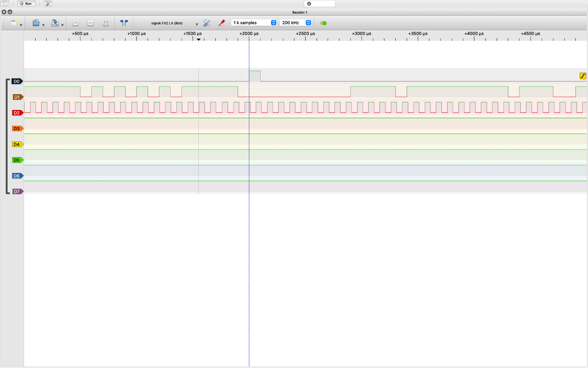Open the Save icon's dropdown arrow
The height and width of the screenshot is (368, 588).
click(62, 25)
